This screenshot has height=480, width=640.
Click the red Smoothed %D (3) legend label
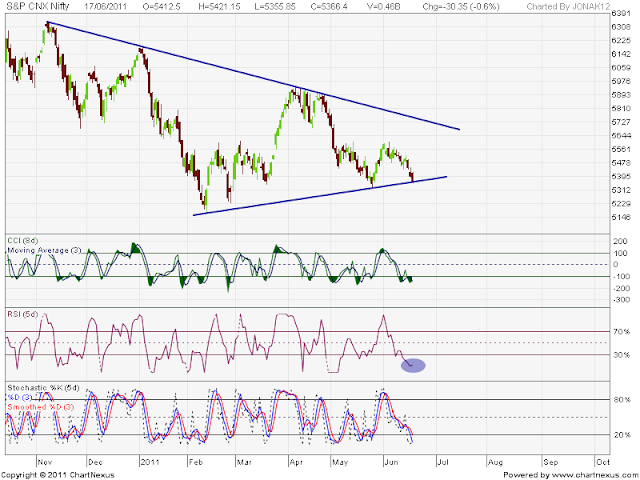(41, 407)
